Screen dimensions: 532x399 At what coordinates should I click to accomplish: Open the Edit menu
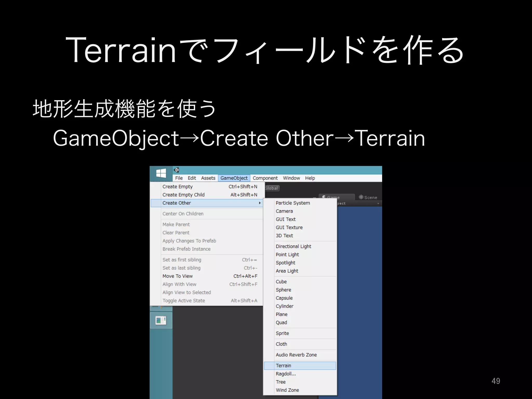[192, 178]
